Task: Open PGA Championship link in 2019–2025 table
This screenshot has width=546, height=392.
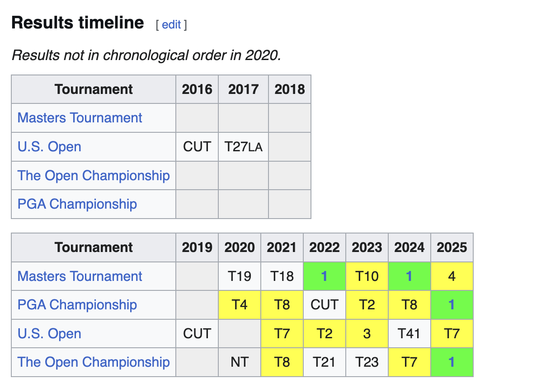Action: click(x=77, y=304)
